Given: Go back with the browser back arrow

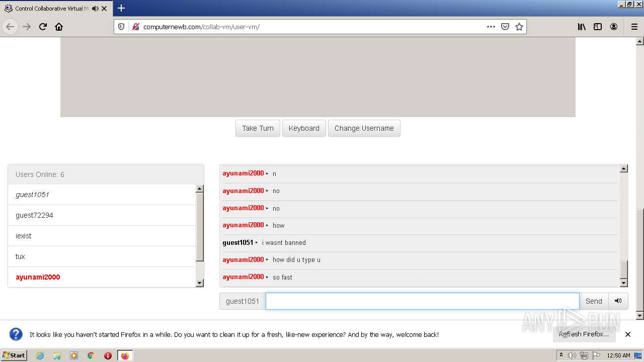Looking at the screenshot, I should click(x=10, y=27).
